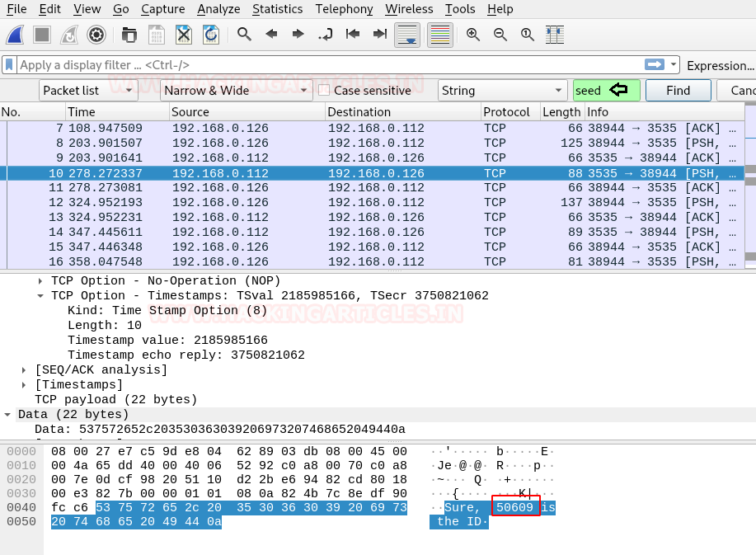Select packet 7 at time 108.947509
This screenshot has height=555, width=756.
(x=372, y=129)
